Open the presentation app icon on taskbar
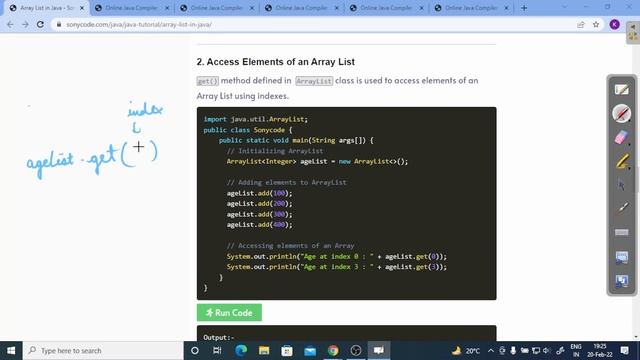Image resolution: width=640 pixels, height=360 pixels. pyautogui.click(x=379, y=351)
